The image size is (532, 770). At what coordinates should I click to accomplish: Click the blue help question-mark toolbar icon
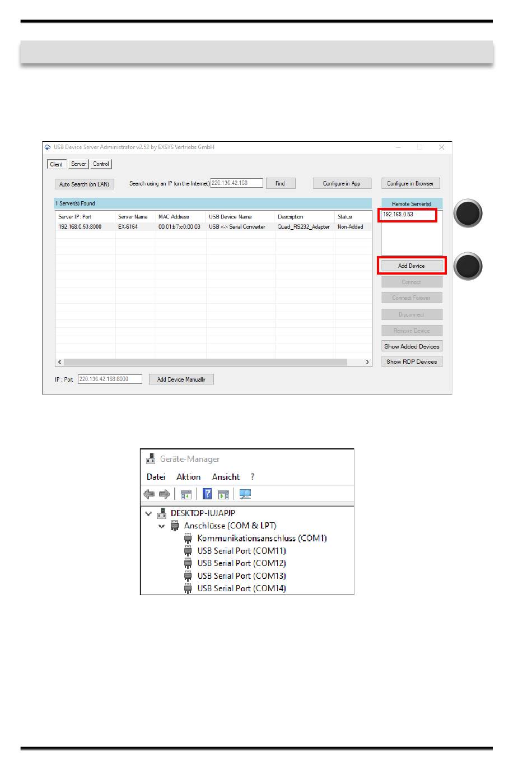pos(207,494)
